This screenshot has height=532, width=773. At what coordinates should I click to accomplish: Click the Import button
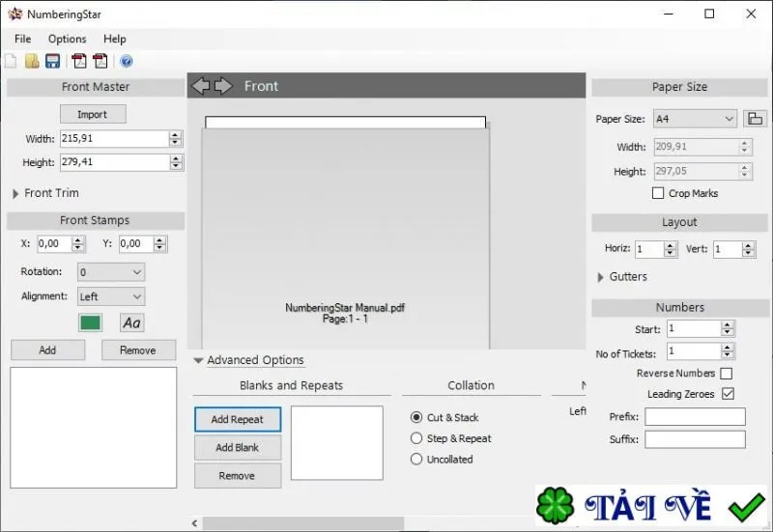pyautogui.click(x=93, y=114)
